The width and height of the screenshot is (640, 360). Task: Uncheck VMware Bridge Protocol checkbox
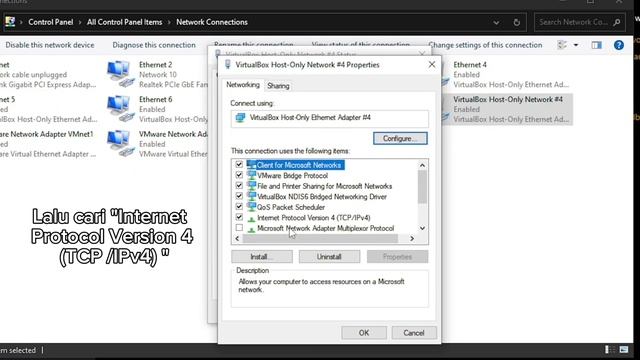tap(239, 175)
